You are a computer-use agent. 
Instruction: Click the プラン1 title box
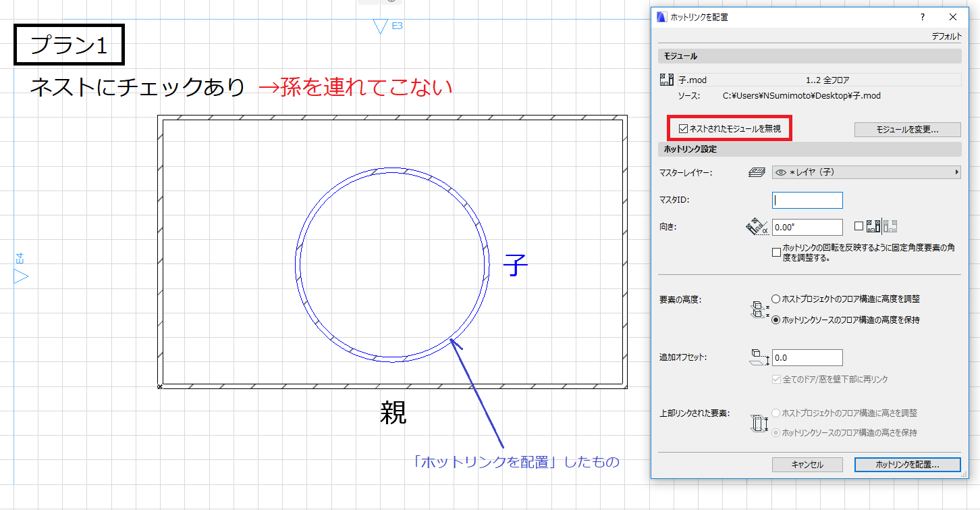(70, 45)
